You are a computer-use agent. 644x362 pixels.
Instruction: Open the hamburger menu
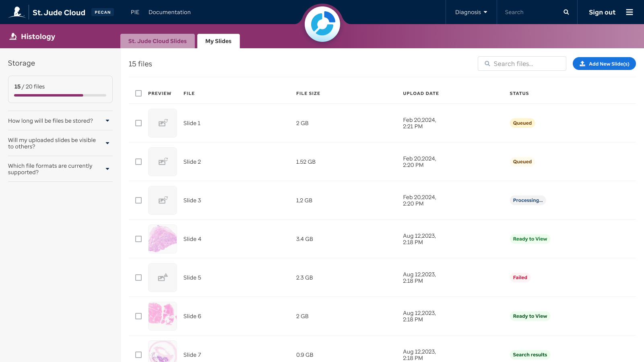point(630,12)
